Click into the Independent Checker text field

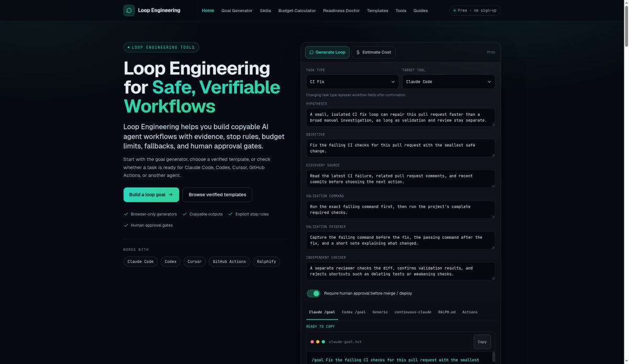(x=400, y=271)
